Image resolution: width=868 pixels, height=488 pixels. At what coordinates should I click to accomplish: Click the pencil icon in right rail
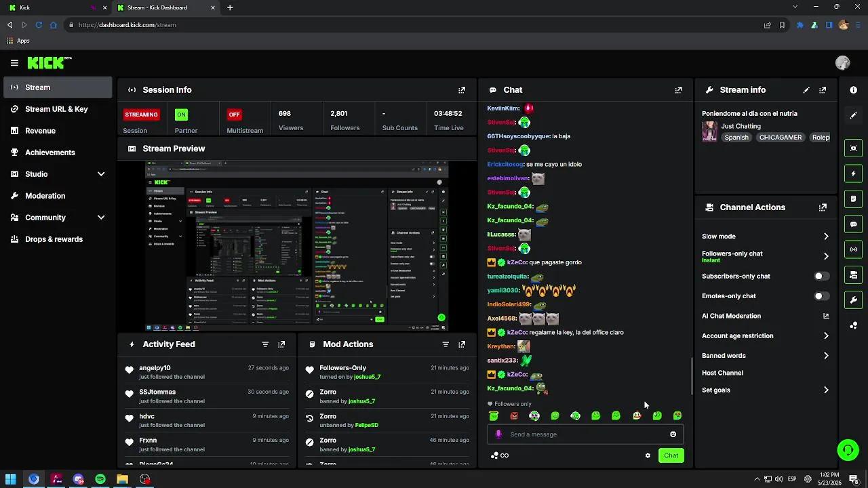coord(853,115)
